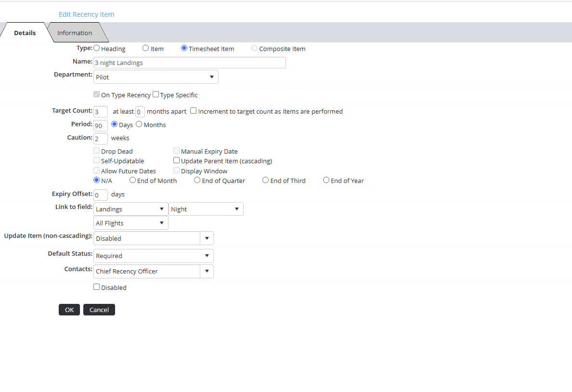Choose the Item type option
Viewport: 572px width, 392px height.
145,48
